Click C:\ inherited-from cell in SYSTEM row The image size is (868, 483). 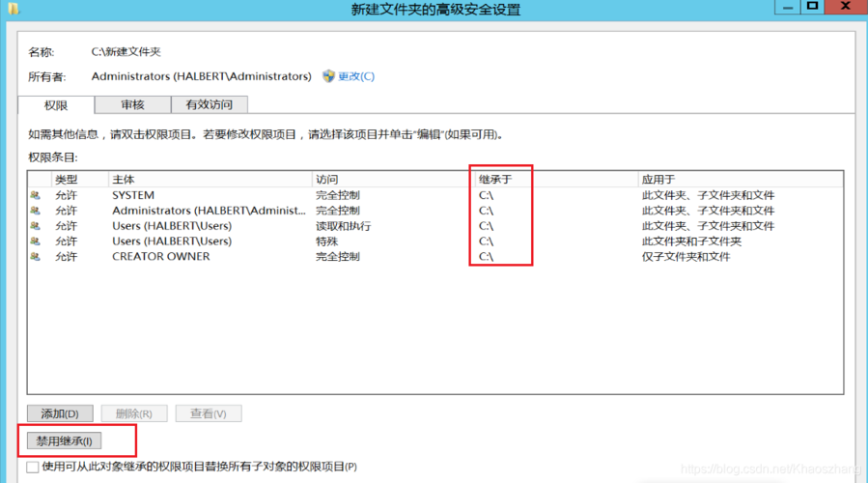click(486, 195)
